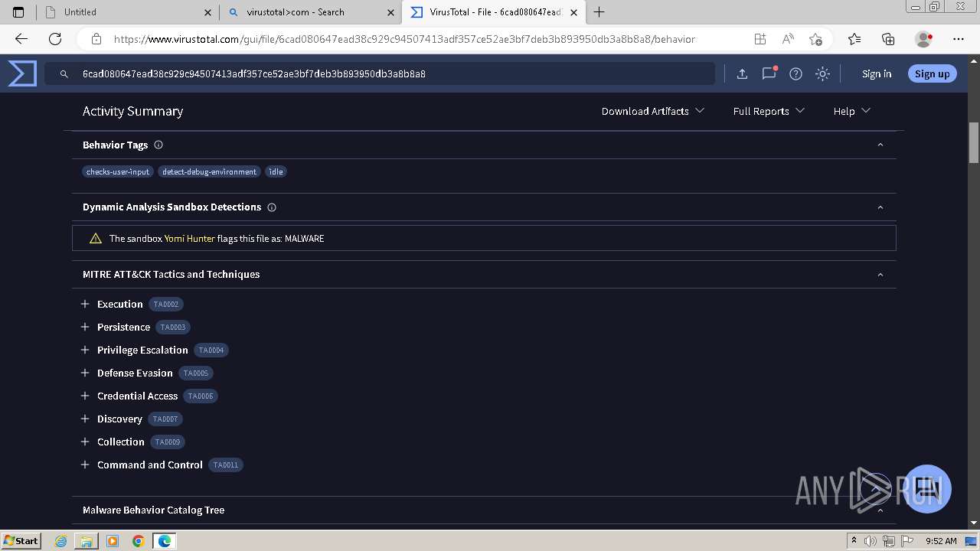
Task: Click the site lock icon in address bar
Action: (96, 39)
